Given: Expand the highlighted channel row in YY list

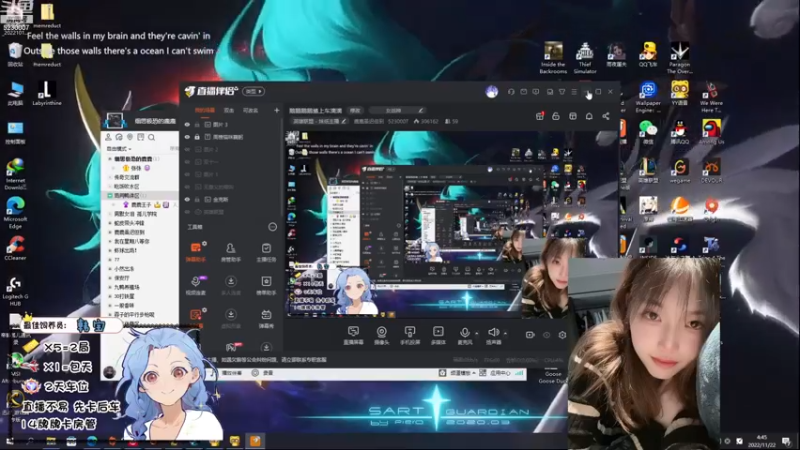Looking at the screenshot, I should point(110,196).
